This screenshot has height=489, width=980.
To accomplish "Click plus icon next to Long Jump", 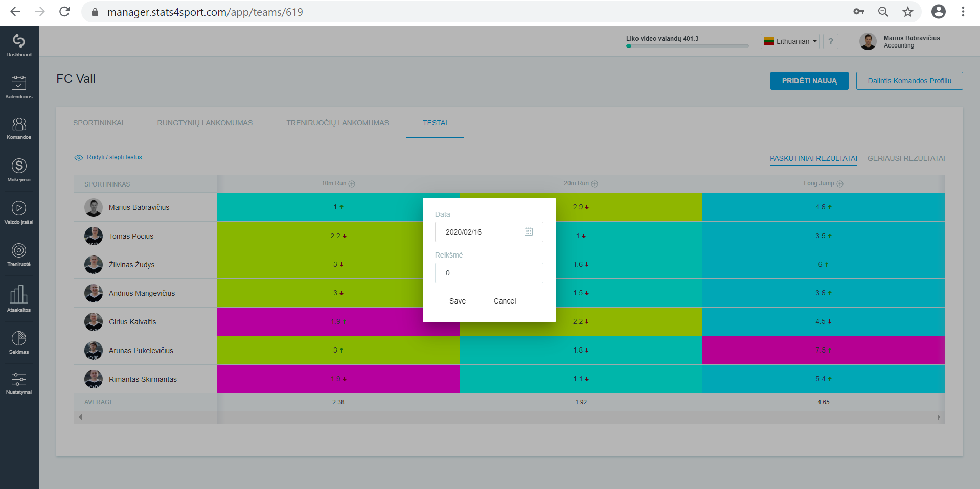I will point(840,184).
